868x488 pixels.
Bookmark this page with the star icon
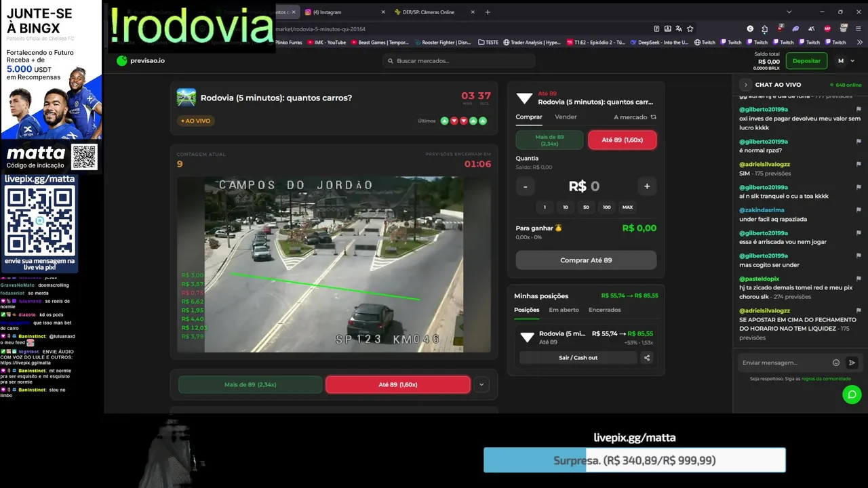(x=690, y=28)
